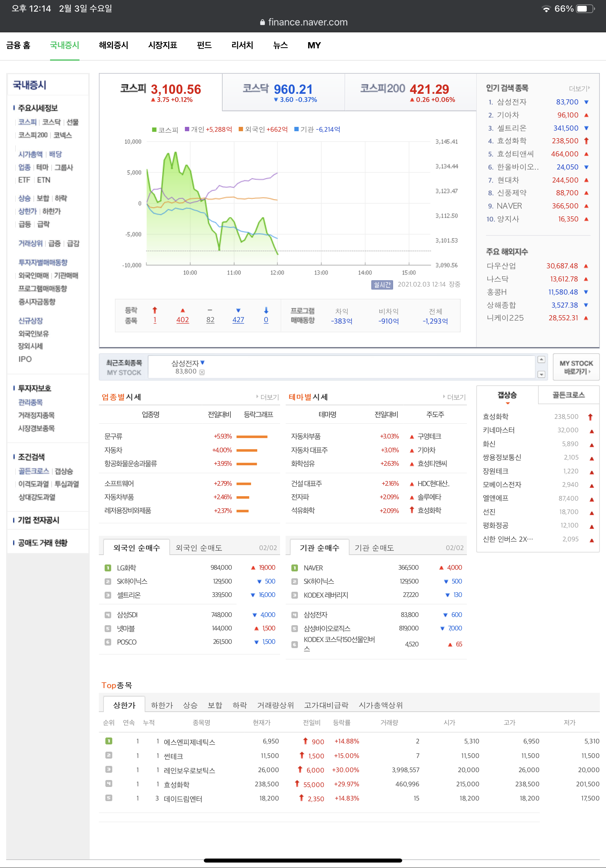Viewport: 606px width, 868px height.
Task: Click the orange bar graph for 문구류
Action: 252,437
